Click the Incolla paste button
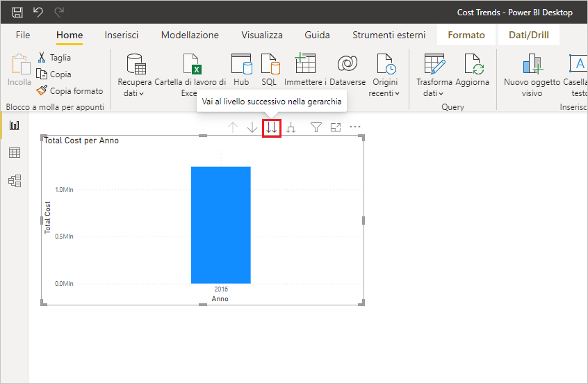Viewport: 588px width, 384px height. [x=19, y=70]
